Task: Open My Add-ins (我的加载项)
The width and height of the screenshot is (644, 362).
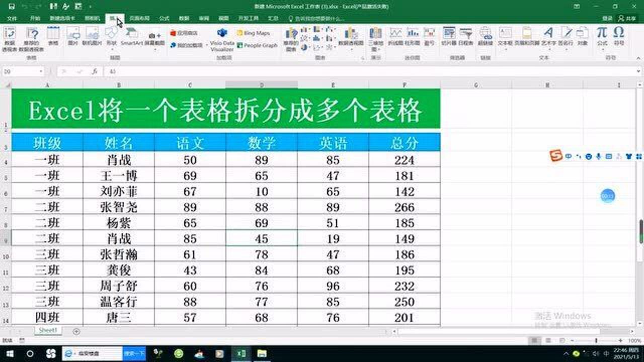Action: pos(186,45)
